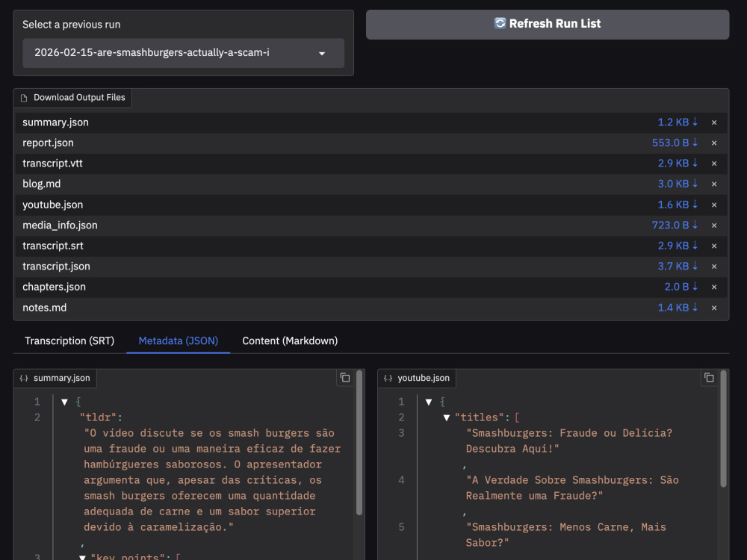The width and height of the screenshot is (747, 560).
Task: Click the refresh icon in Refresh Run List
Action: [x=500, y=23]
